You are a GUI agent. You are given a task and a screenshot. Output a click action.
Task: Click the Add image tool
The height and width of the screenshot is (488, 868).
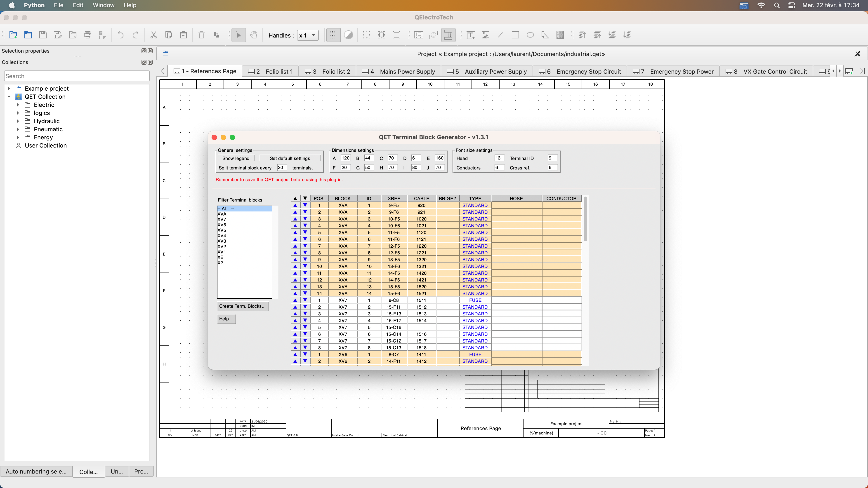pyautogui.click(x=486, y=35)
